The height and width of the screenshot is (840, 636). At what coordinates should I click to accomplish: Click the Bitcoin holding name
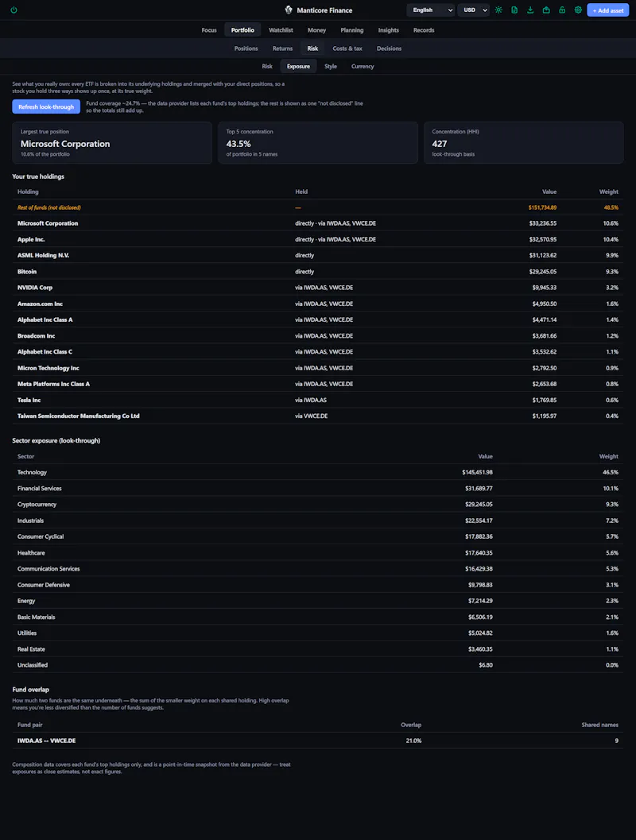click(x=27, y=272)
